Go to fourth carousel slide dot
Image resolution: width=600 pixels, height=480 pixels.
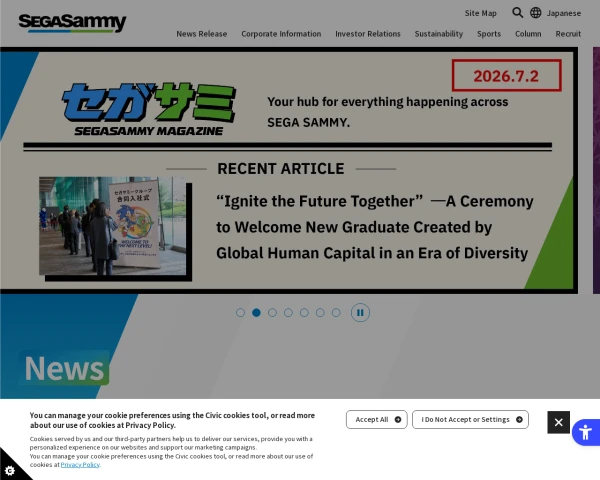288,313
